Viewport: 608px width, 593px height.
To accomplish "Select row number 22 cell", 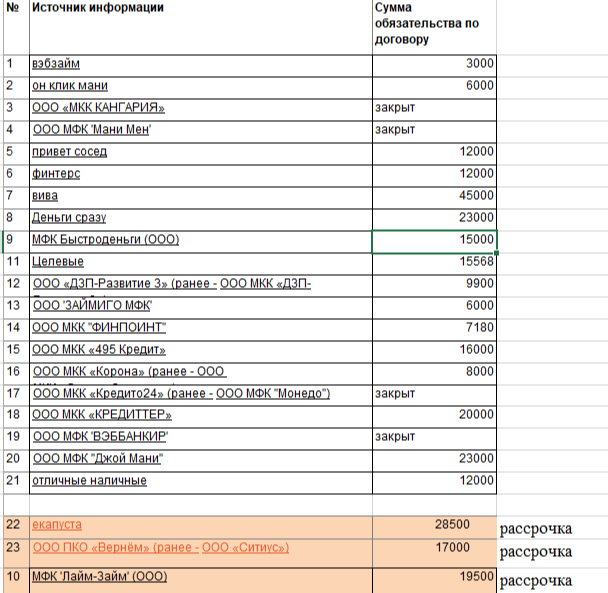I will [16, 527].
